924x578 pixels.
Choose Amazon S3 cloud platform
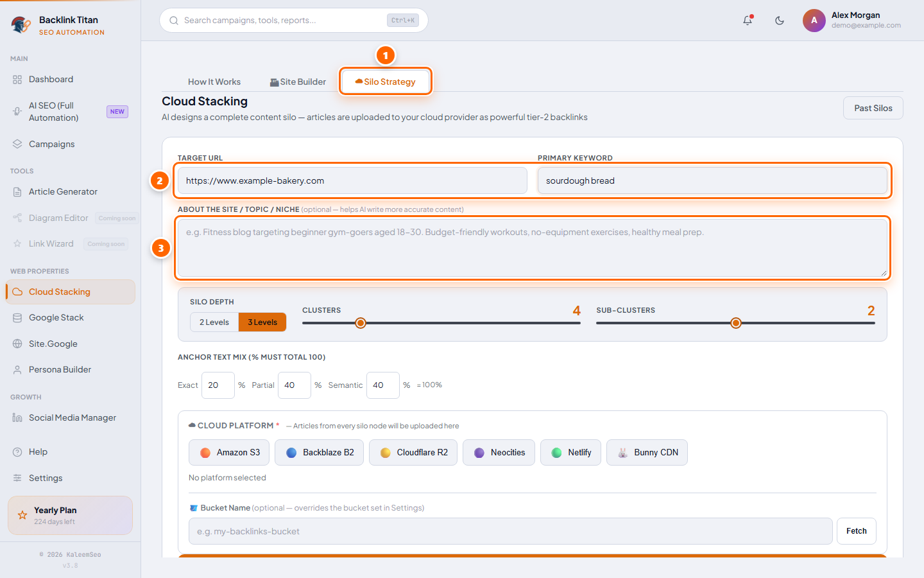click(x=229, y=452)
